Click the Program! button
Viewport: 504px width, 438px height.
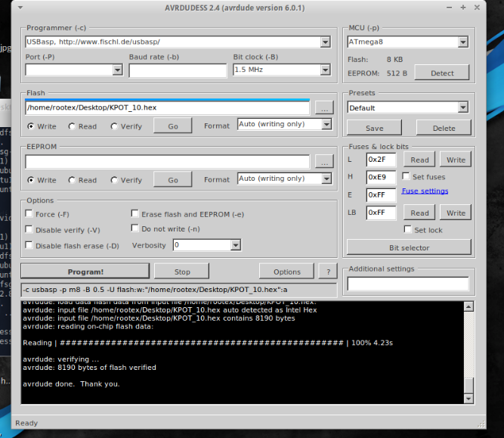pos(85,272)
